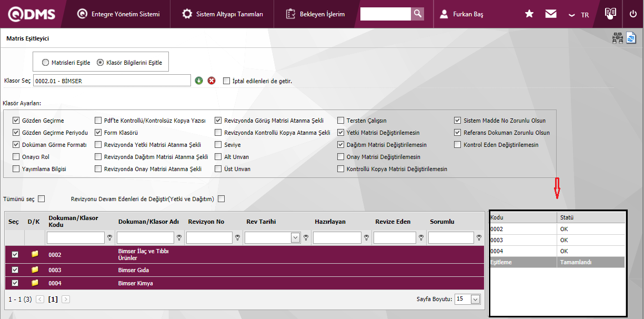Go to previous page arrow
The image size is (644, 319).
tap(40, 299)
